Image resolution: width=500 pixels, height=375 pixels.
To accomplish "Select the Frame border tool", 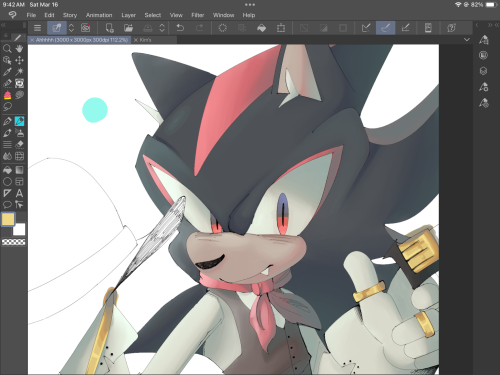I will coord(19,182).
